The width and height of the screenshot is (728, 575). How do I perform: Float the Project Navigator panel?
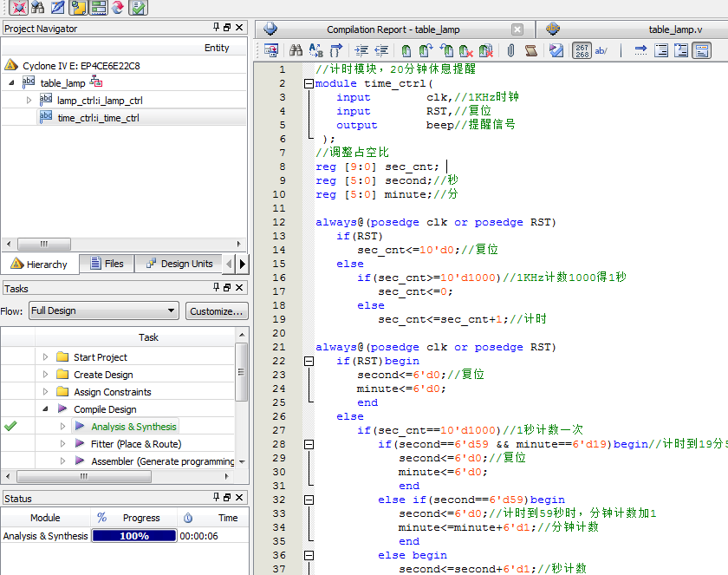tap(227, 28)
